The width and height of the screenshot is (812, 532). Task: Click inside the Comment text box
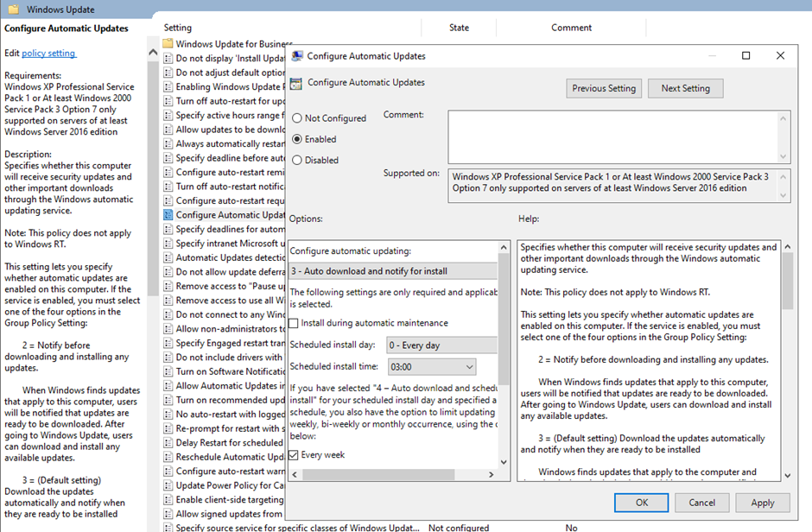[613, 137]
